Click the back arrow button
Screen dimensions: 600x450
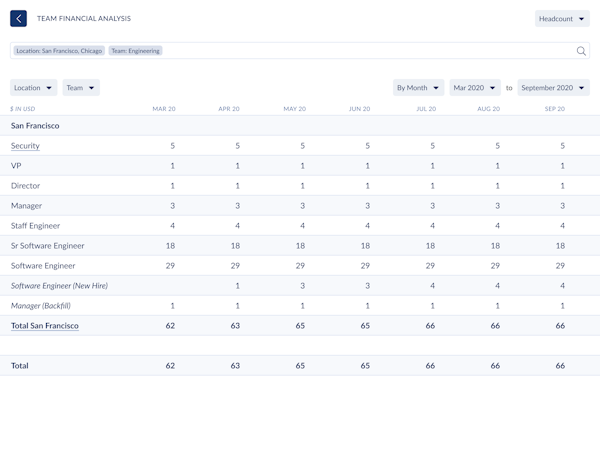pyautogui.click(x=18, y=18)
